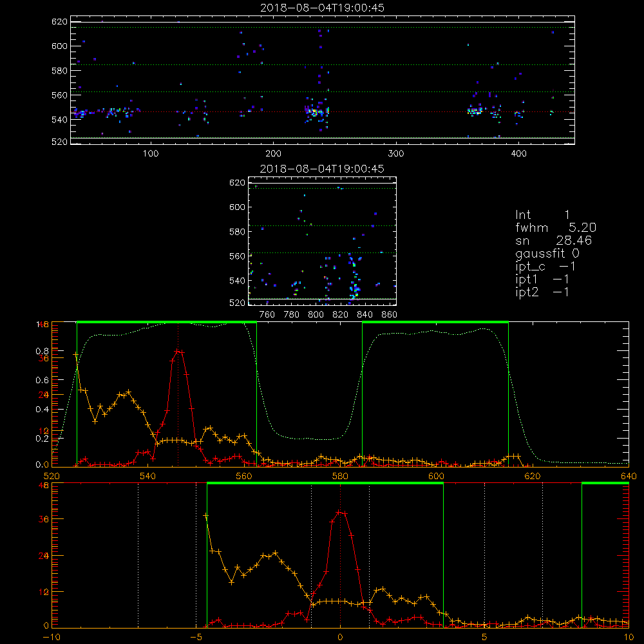Image resolution: width=644 pixels, height=644 pixels.
Task: Click x-axis label 780 on middle plot
Action: point(292,315)
